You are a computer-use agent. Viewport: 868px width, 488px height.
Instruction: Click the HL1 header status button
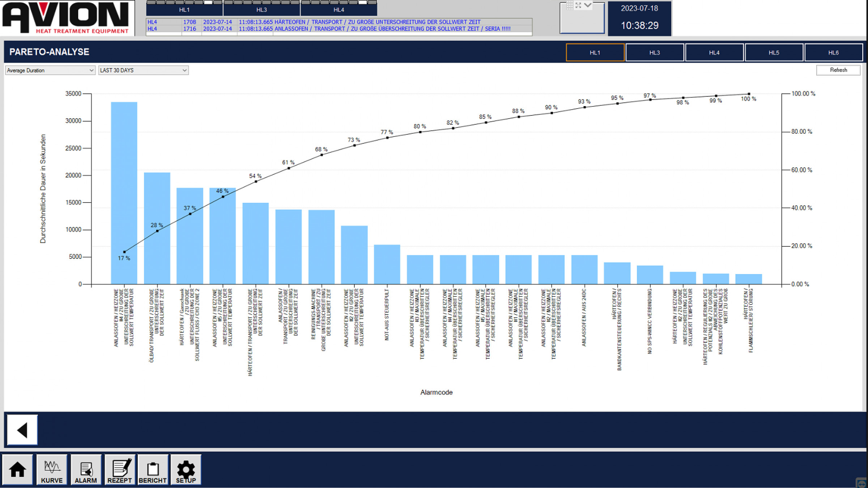point(184,10)
